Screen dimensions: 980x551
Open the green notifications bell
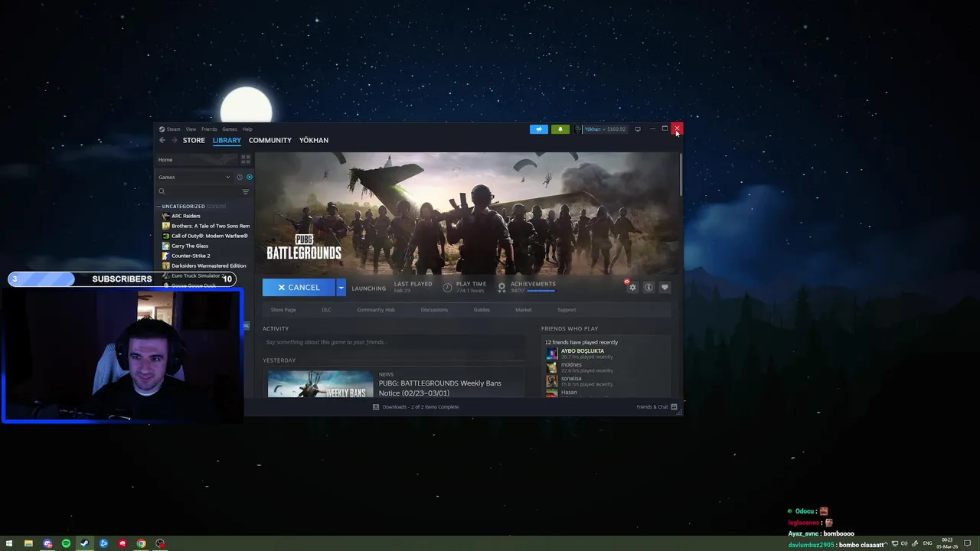[560, 129]
